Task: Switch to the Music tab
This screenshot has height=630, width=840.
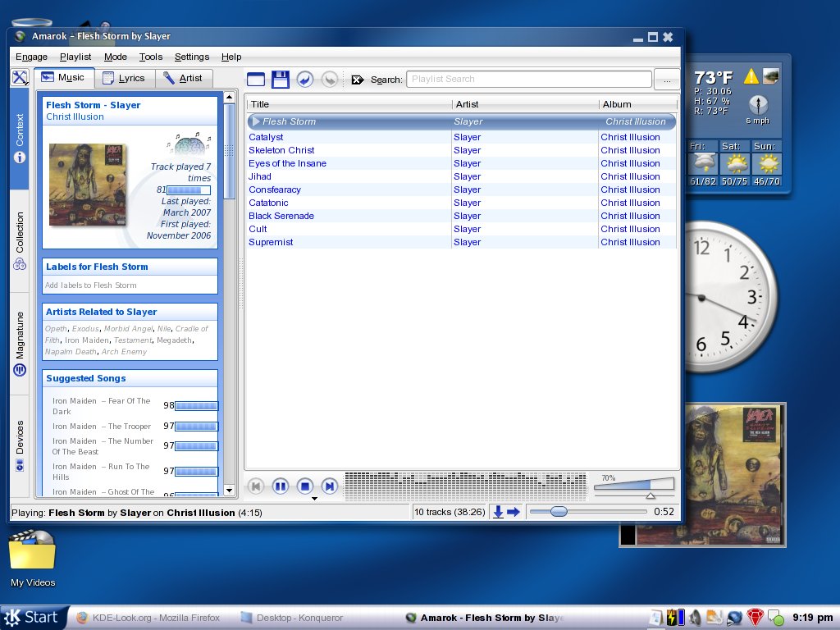Action: (x=64, y=78)
